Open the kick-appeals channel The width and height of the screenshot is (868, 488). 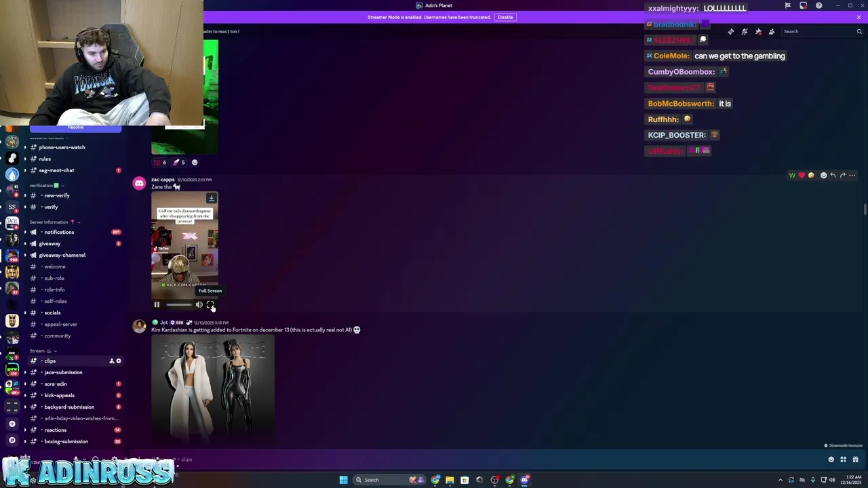point(59,395)
